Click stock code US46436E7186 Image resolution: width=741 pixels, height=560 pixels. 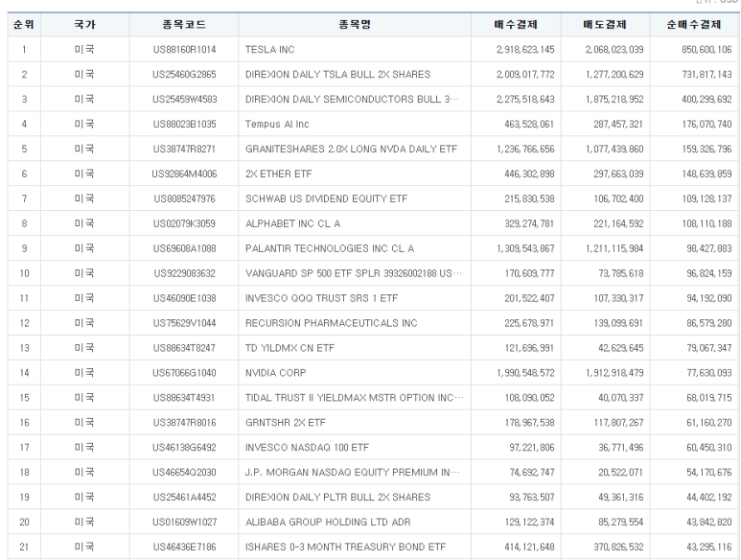click(184, 548)
